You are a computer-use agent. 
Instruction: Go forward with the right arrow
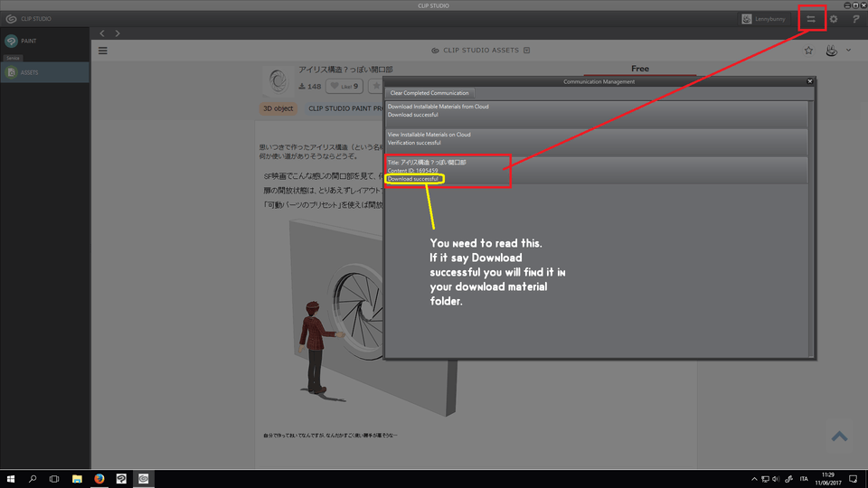point(118,33)
